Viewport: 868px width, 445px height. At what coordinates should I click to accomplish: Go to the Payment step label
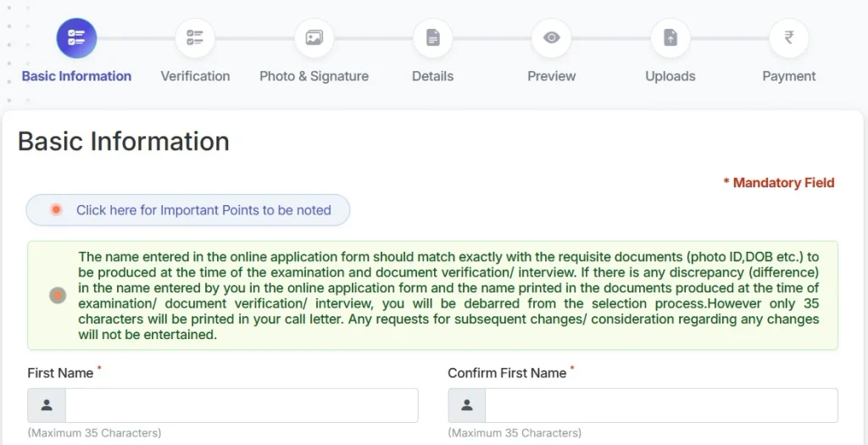click(x=789, y=76)
